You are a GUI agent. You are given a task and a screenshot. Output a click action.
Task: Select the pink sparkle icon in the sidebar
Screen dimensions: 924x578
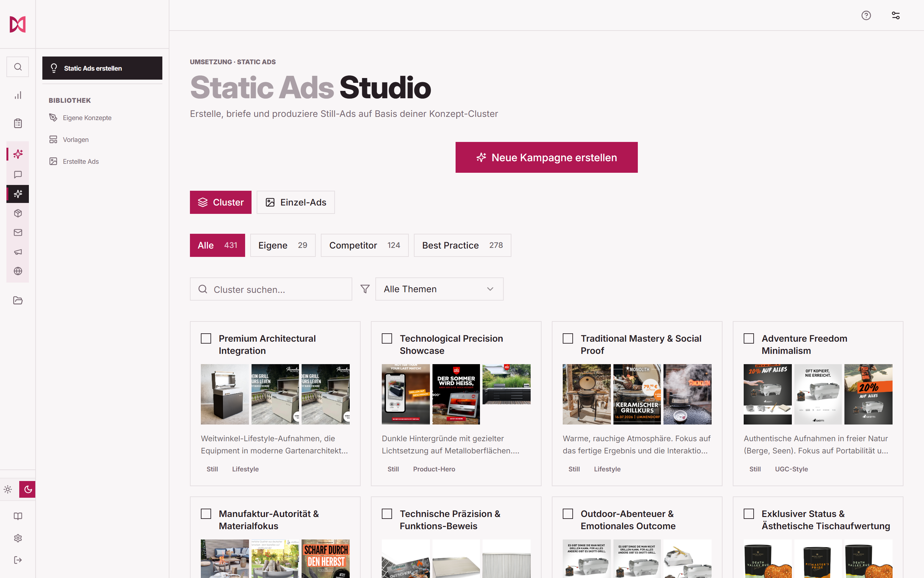click(18, 154)
